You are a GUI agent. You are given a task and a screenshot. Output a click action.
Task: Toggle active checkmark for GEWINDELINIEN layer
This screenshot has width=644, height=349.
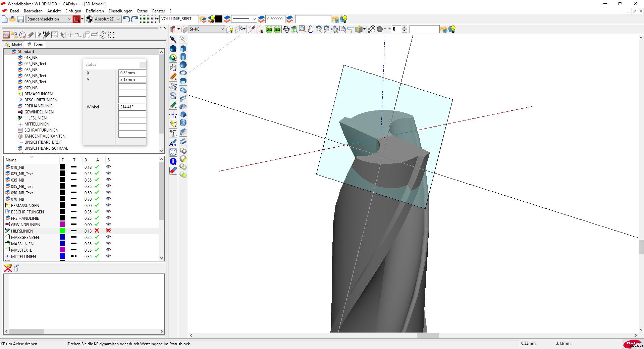(97, 225)
